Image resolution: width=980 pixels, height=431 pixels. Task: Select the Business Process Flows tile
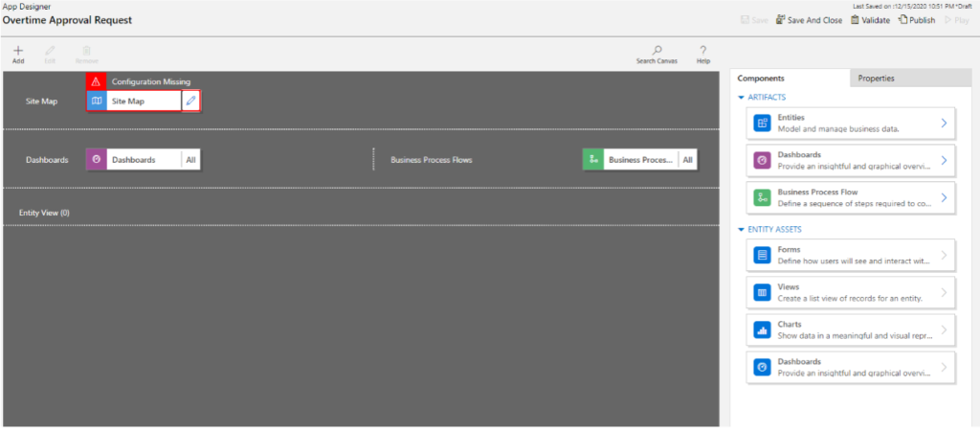coord(640,160)
